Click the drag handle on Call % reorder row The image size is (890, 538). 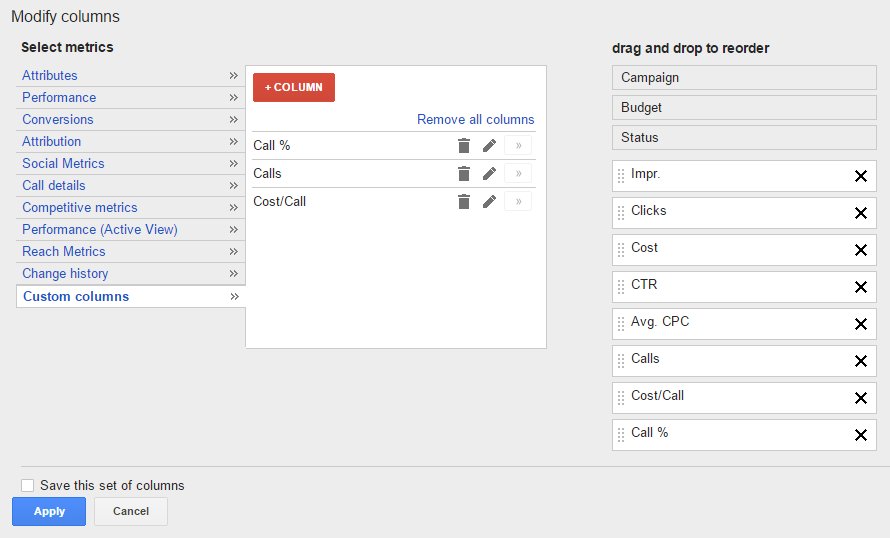pos(621,435)
